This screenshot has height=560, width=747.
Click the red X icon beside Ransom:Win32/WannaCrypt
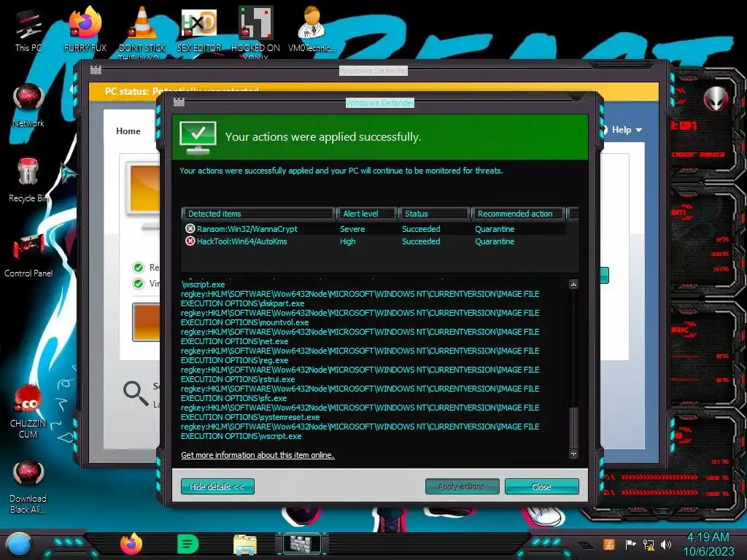[x=190, y=228]
